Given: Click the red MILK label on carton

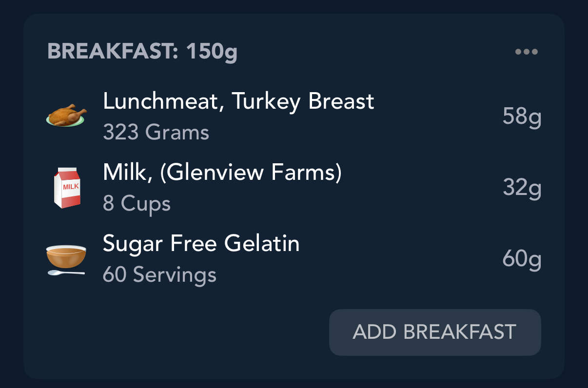Looking at the screenshot, I should [x=71, y=186].
